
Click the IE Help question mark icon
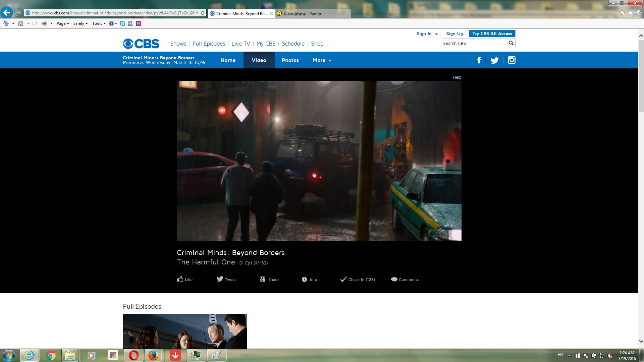[111, 23]
